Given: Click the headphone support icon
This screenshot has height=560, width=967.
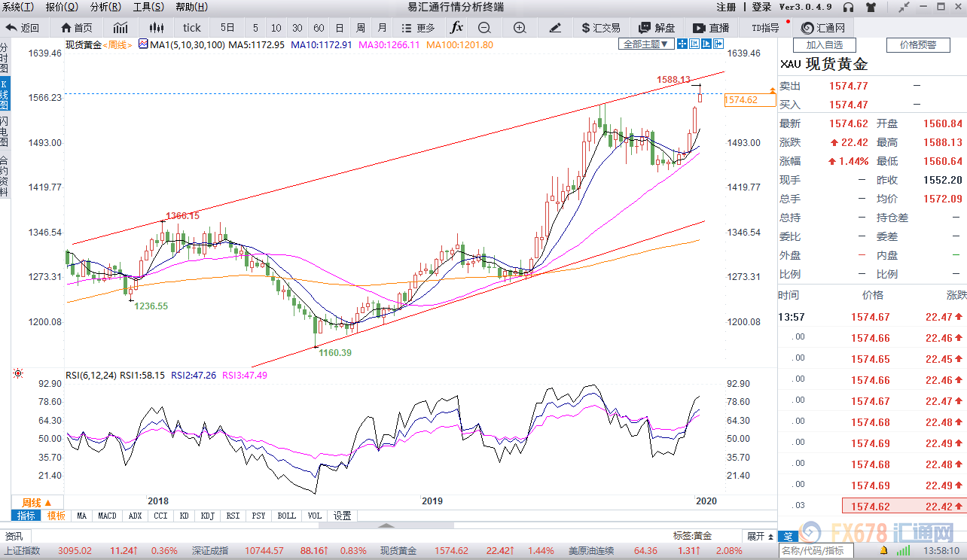Looking at the screenshot, I should [849, 7].
